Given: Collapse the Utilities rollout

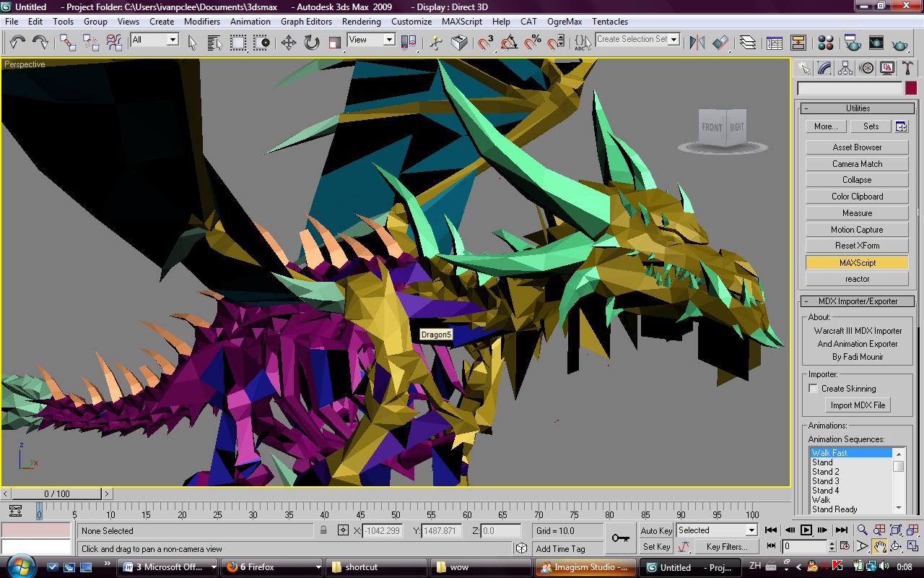Looking at the screenshot, I should (857, 108).
